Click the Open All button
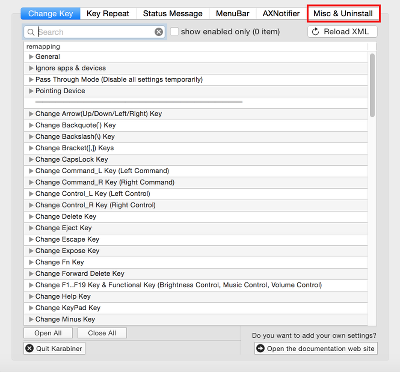Screen dimensions: 400x372 click(48, 333)
